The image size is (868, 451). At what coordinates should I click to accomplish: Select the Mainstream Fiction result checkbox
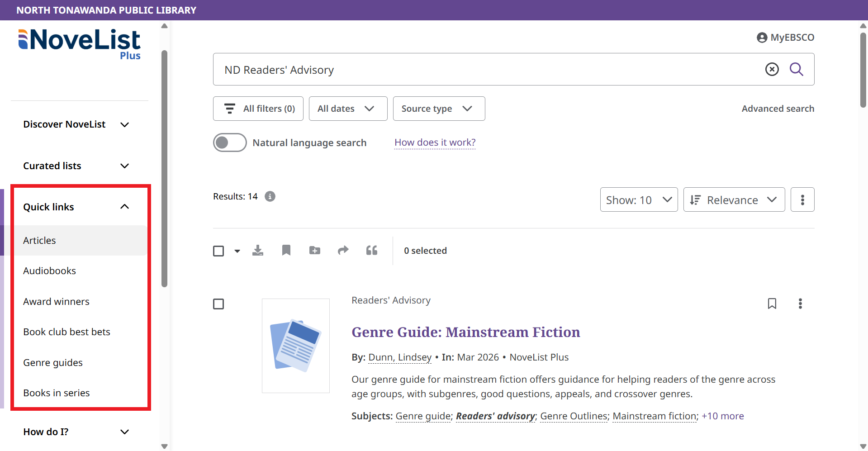(218, 304)
